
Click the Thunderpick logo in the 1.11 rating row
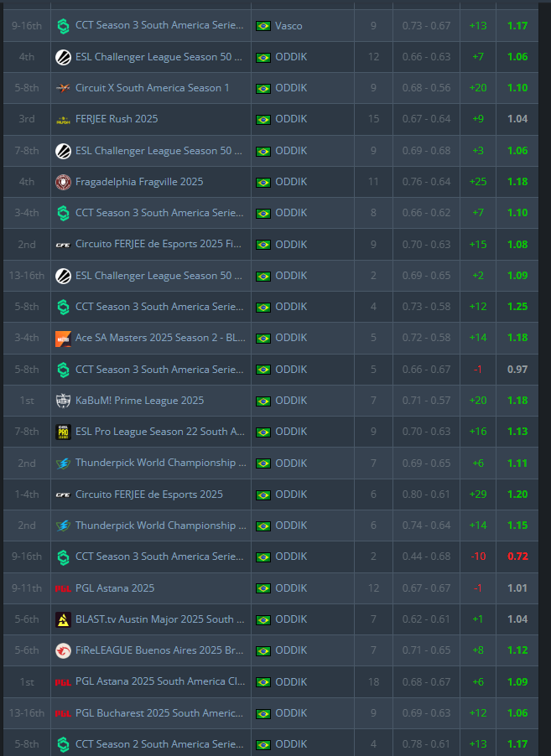pyautogui.click(x=63, y=463)
